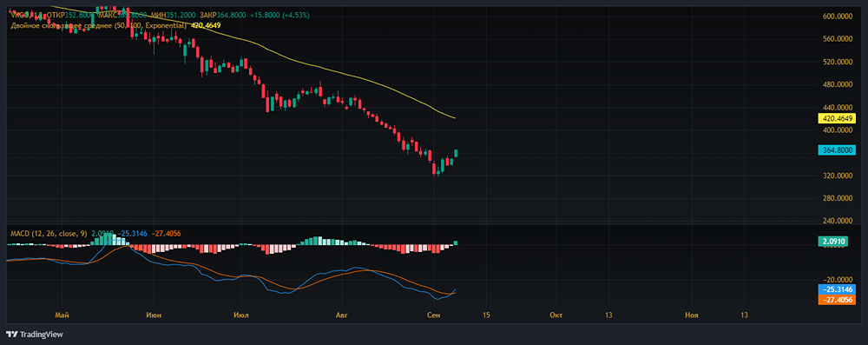This screenshot has width=868, height=345.
Task: Click the Июн label on the time axis
Action: click(154, 315)
